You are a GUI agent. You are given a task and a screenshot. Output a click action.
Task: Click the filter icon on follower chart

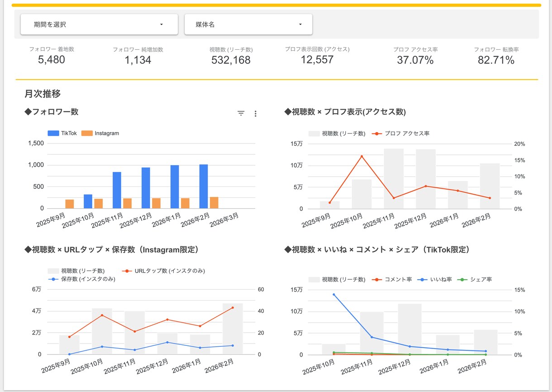pos(241,114)
